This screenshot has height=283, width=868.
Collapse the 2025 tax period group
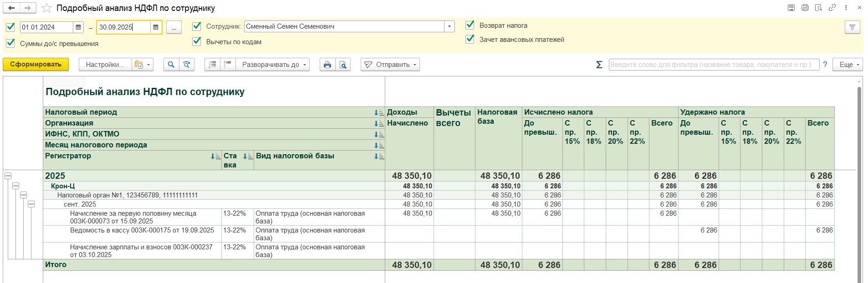click(x=8, y=176)
